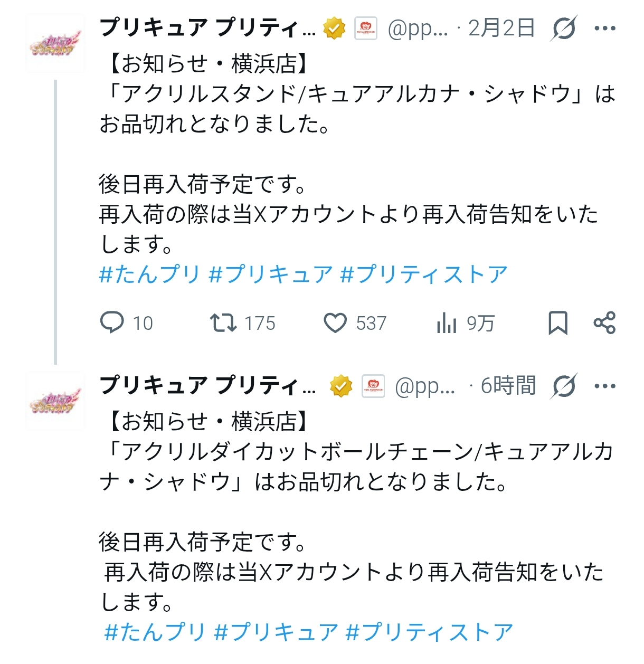Bookmark the acrylic stand sold-out post
This screenshot has height=664, width=644.
pos(558,322)
